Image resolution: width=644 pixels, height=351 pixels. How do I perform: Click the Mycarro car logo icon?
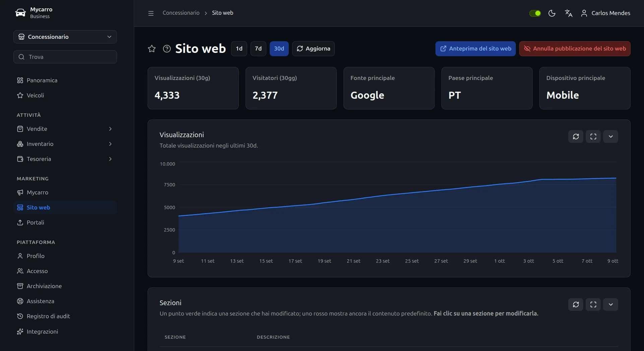click(20, 13)
